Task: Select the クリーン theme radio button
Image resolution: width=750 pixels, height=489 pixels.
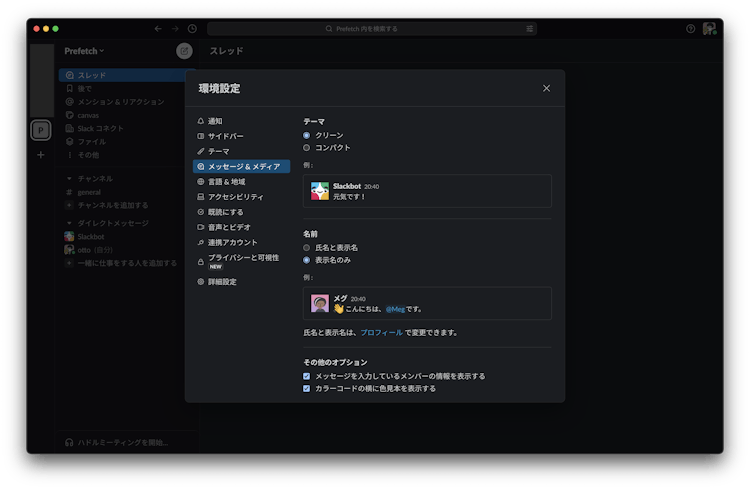Action: (x=307, y=135)
